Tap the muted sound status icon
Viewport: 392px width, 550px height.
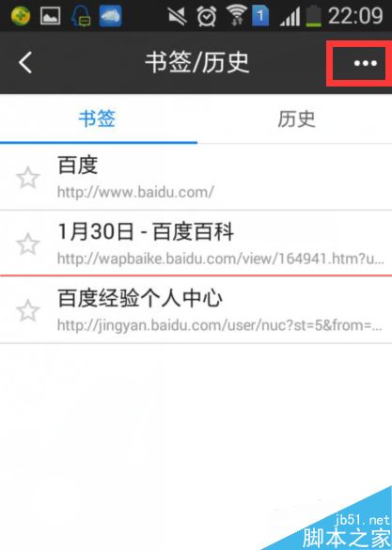(x=177, y=16)
